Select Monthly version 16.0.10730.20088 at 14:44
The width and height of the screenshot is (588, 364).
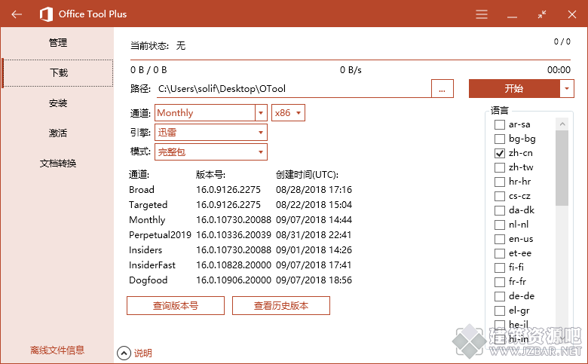point(240,219)
